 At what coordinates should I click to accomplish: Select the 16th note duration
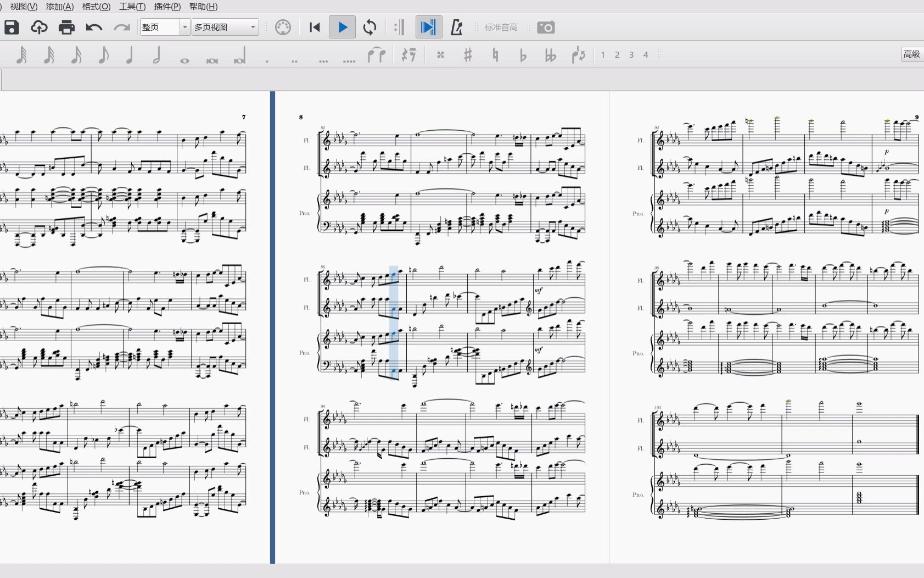[76, 55]
